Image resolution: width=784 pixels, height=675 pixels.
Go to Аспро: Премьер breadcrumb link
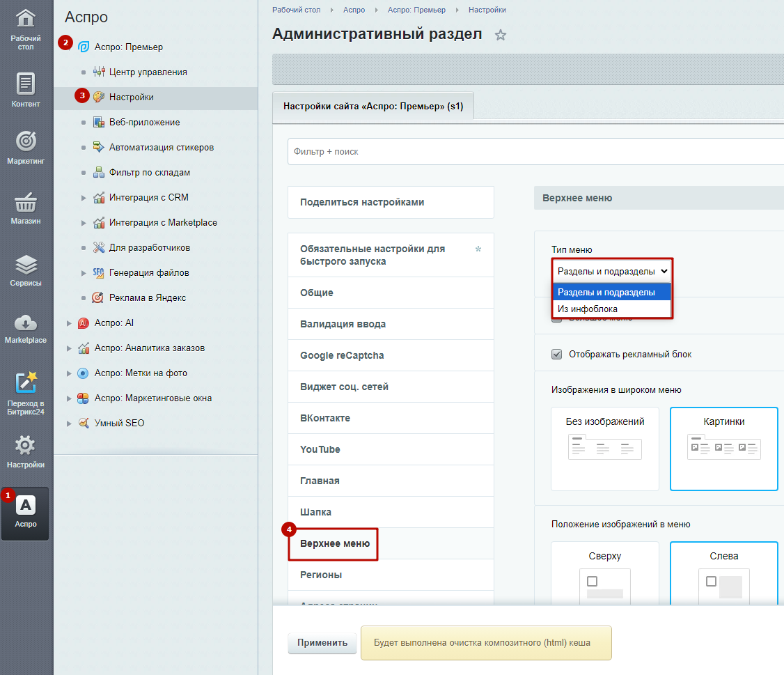tap(416, 10)
